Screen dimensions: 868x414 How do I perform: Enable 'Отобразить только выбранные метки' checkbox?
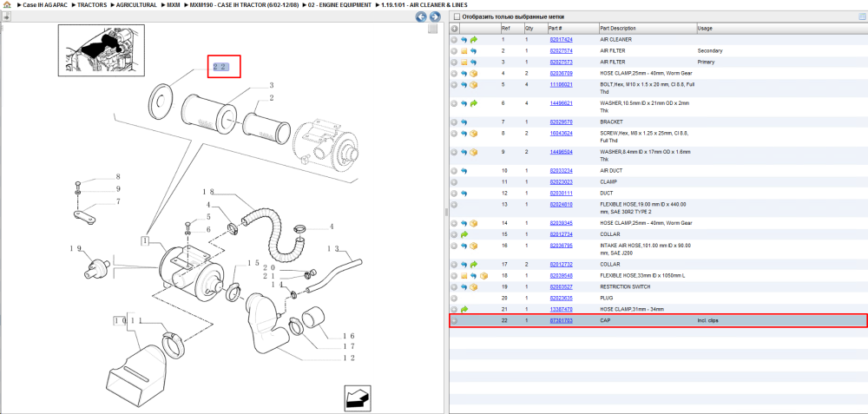(457, 16)
